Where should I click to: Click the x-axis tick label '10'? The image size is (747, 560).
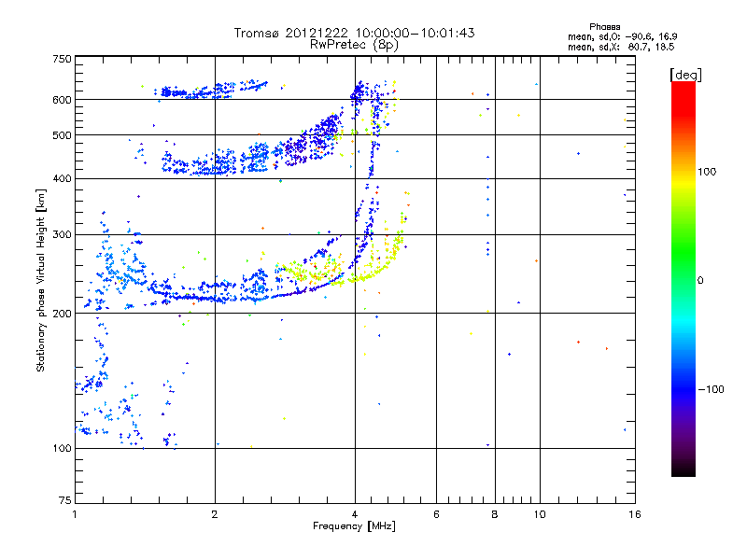click(540, 514)
